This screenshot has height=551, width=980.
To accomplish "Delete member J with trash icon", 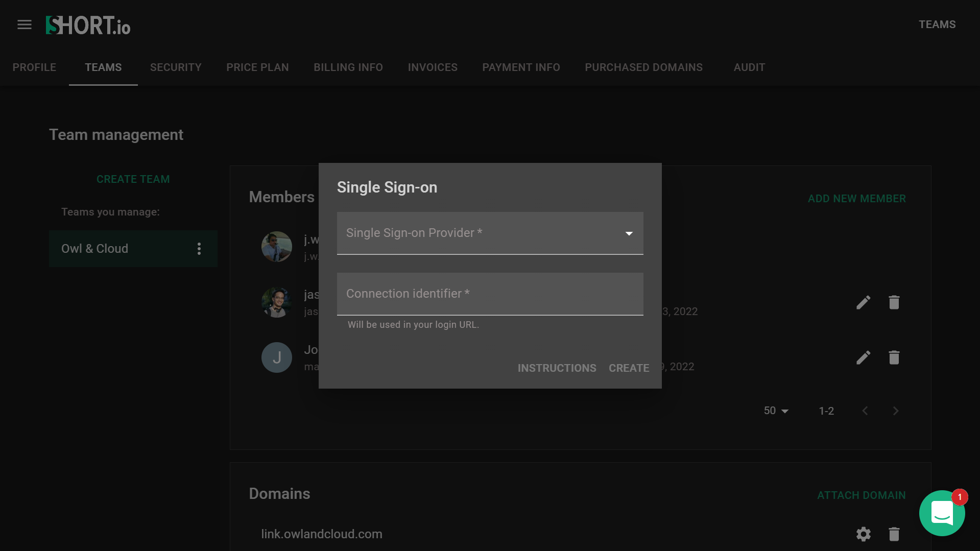I will tap(894, 357).
